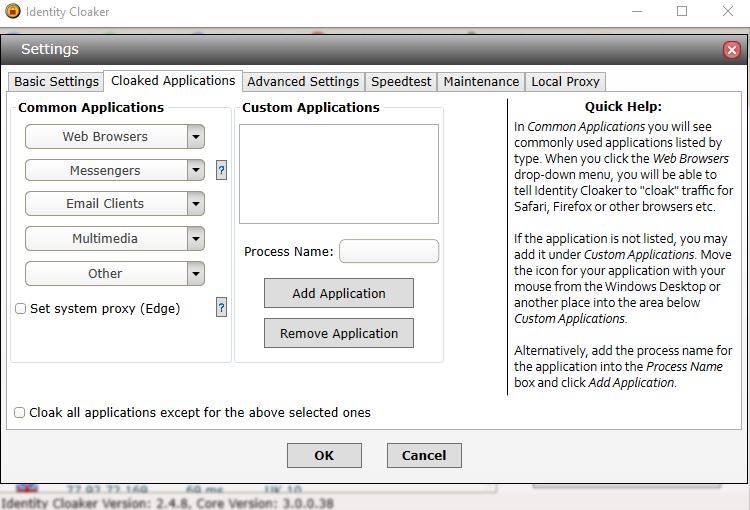Switch to the Basic Settings tab

coord(56,81)
